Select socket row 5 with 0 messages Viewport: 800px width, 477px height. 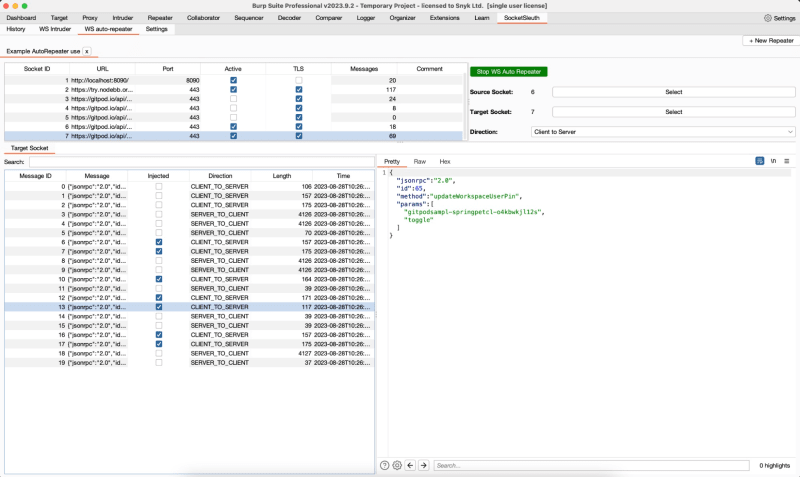click(234, 117)
